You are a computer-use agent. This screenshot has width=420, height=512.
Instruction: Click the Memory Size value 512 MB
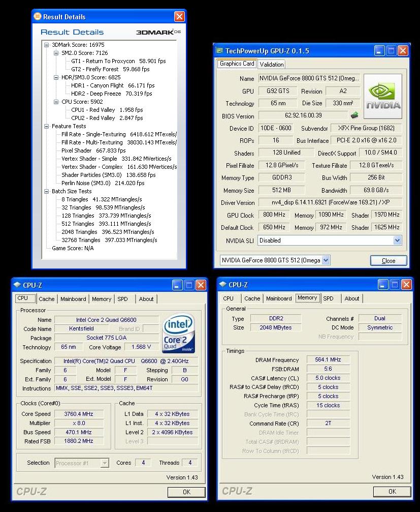click(281, 190)
